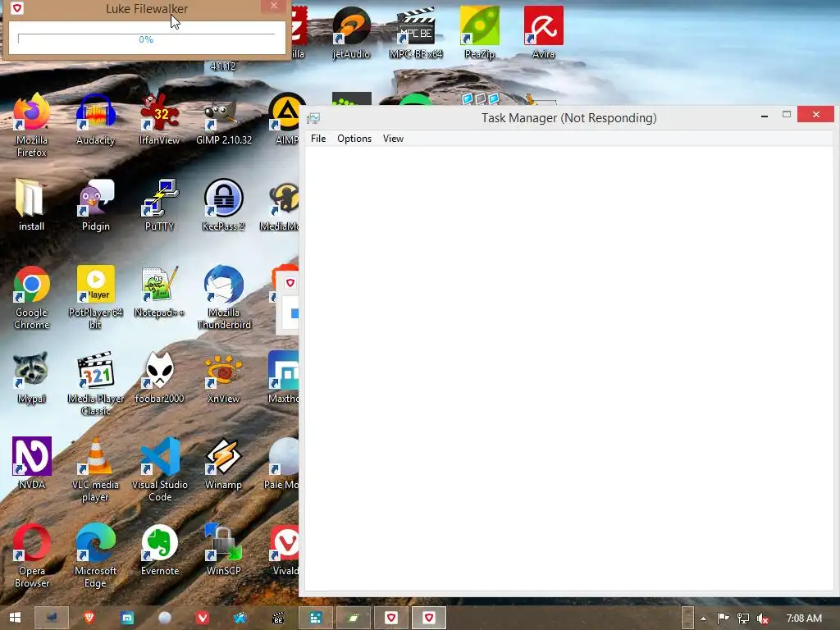
Task: Switch to Vivaldi in the taskbar
Action: pyautogui.click(x=203, y=618)
